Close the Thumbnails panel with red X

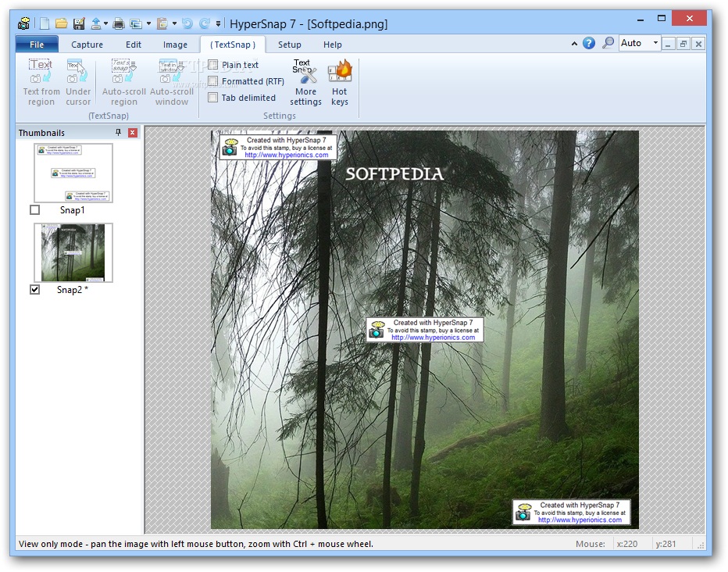pyautogui.click(x=132, y=133)
